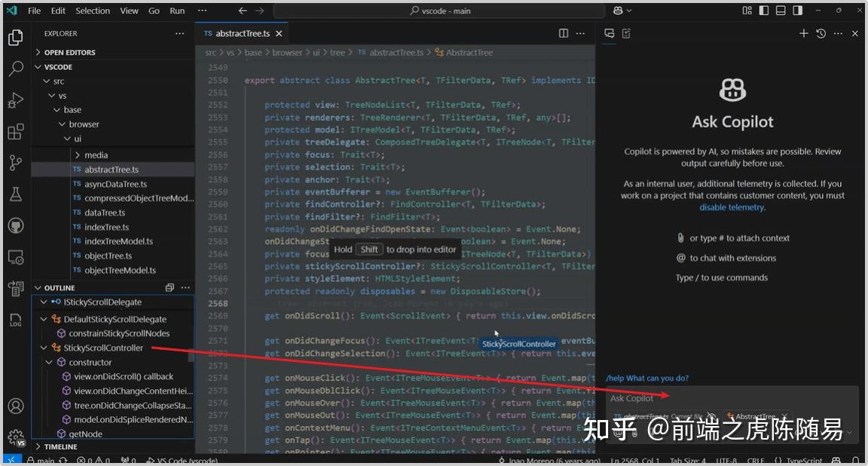Open the Testing flask view

click(16, 195)
